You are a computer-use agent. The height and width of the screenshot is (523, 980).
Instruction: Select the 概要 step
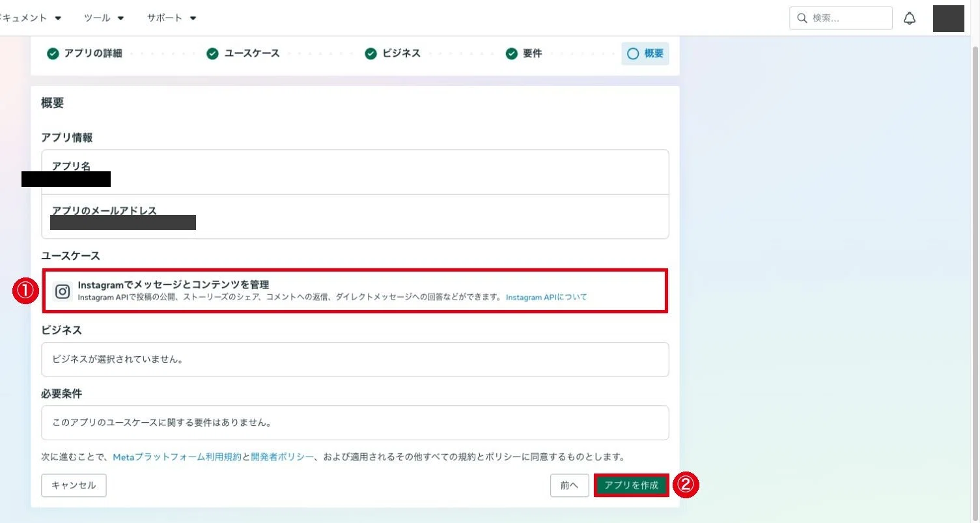(645, 54)
